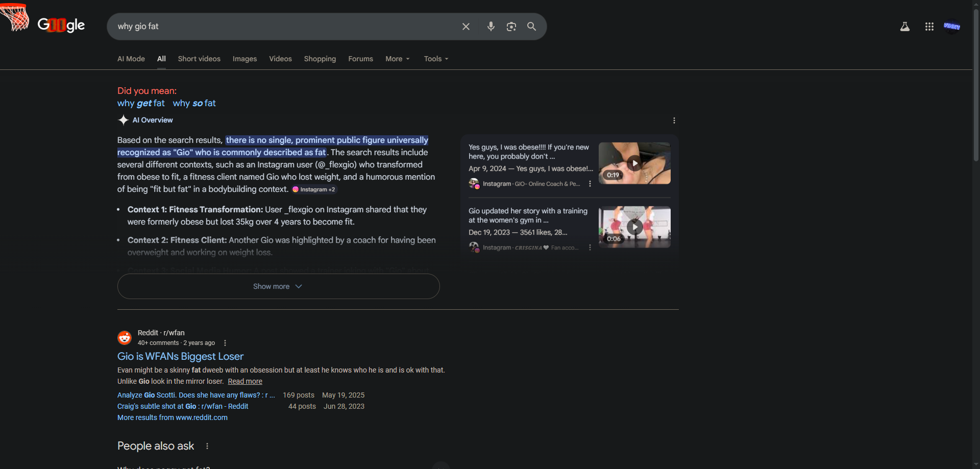Play the 0:06 gym video thumbnail
The width and height of the screenshot is (980, 469).
pyautogui.click(x=634, y=227)
